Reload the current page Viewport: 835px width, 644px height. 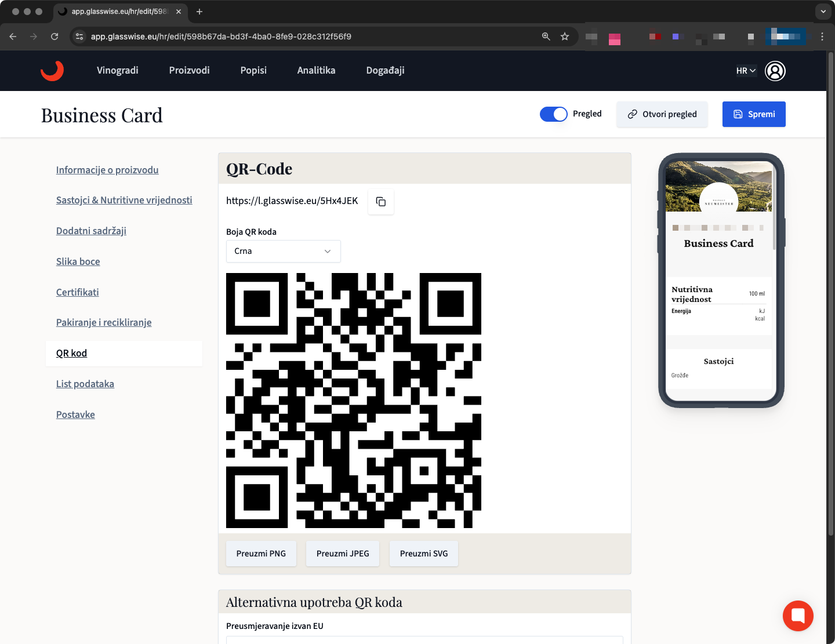coord(55,37)
